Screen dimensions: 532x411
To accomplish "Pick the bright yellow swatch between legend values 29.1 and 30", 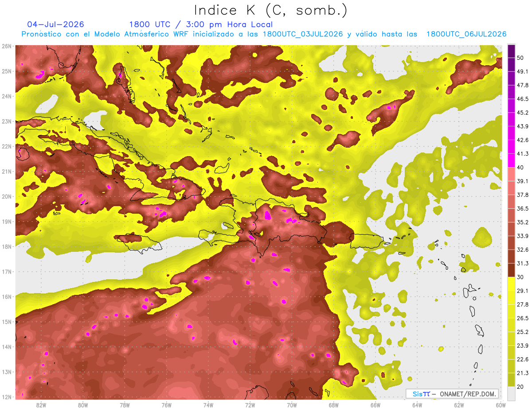I will click(512, 284).
